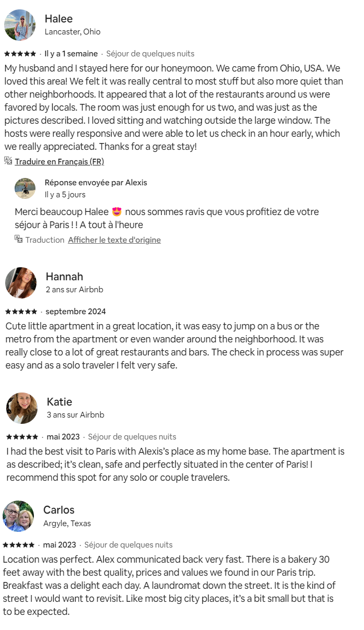Click Hannah's review date septembre 2024
Screen dimensions: 364x630
point(76,312)
